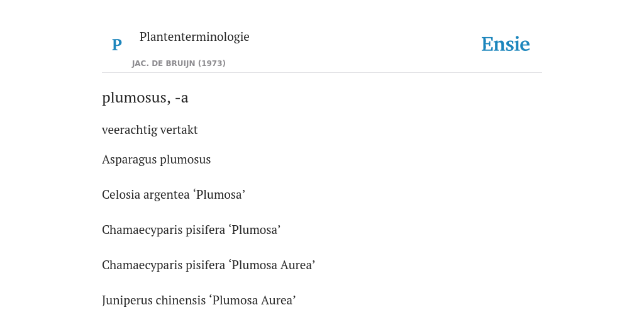The height and width of the screenshot is (322, 644).
Task: Select the text veerachtig vertakt
Action: pyautogui.click(x=150, y=130)
